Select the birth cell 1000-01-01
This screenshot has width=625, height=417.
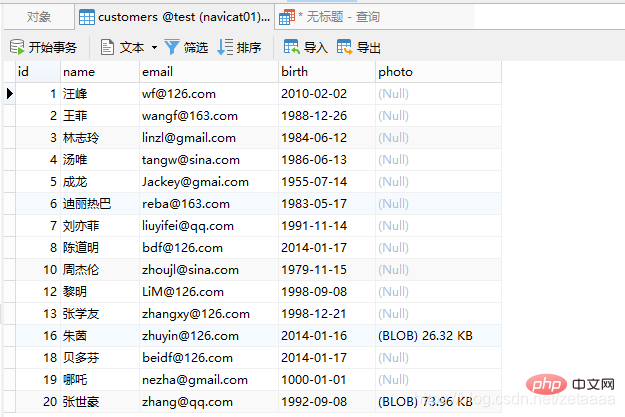(x=327, y=380)
